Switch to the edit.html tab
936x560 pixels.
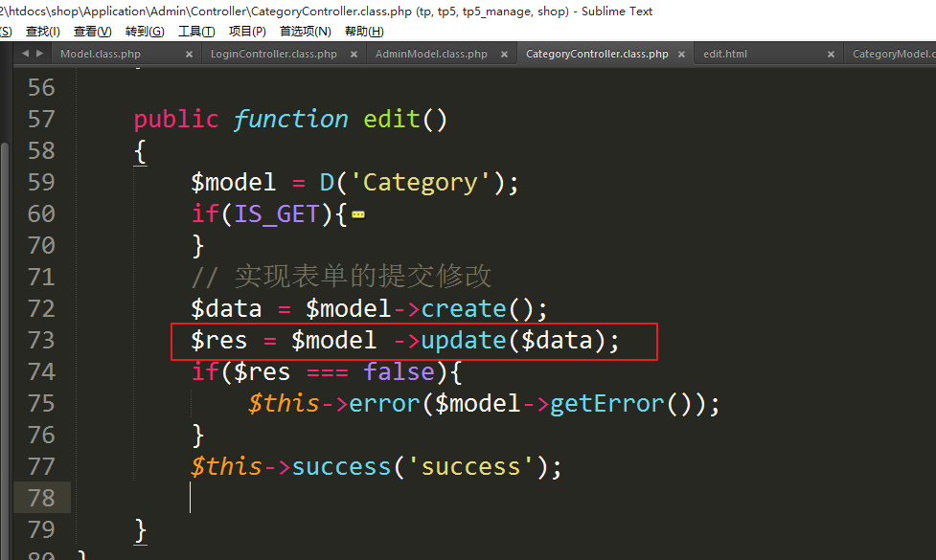(x=724, y=55)
